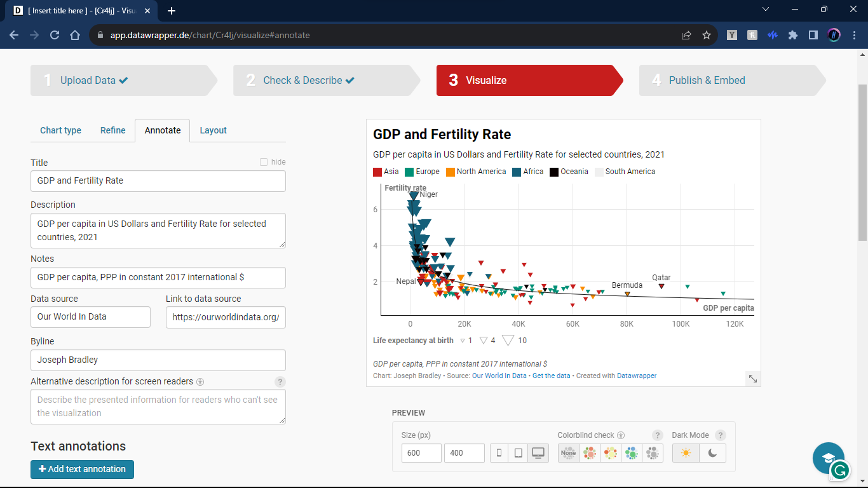
Task: Switch to the Refine tab
Action: tap(112, 130)
